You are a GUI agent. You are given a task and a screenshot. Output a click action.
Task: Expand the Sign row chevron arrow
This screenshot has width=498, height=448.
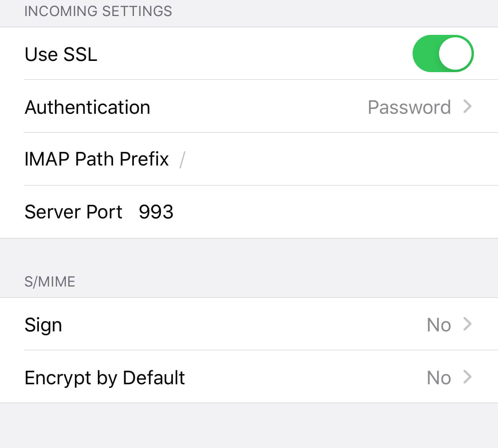click(x=467, y=324)
